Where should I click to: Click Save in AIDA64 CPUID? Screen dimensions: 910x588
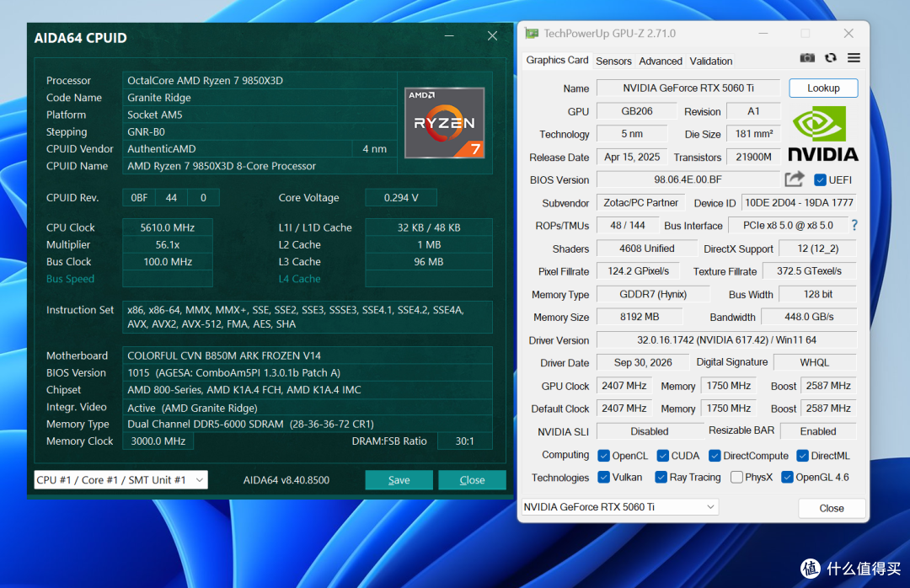[399, 480]
